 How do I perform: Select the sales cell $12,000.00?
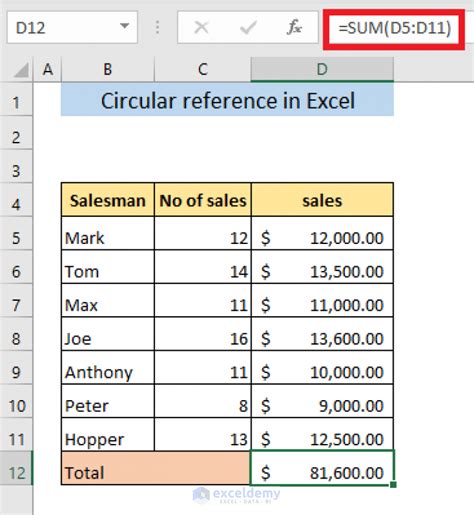pyautogui.click(x=322, y=233)
